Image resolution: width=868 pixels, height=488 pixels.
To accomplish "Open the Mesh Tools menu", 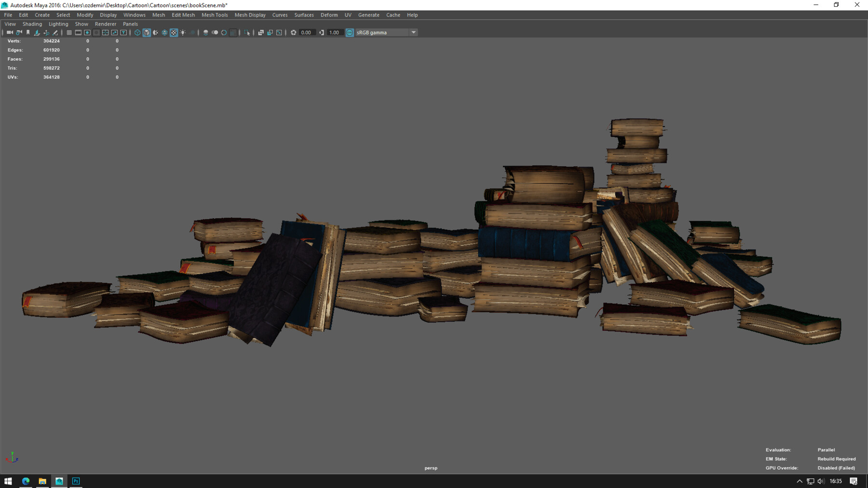I will click(215, 15).
